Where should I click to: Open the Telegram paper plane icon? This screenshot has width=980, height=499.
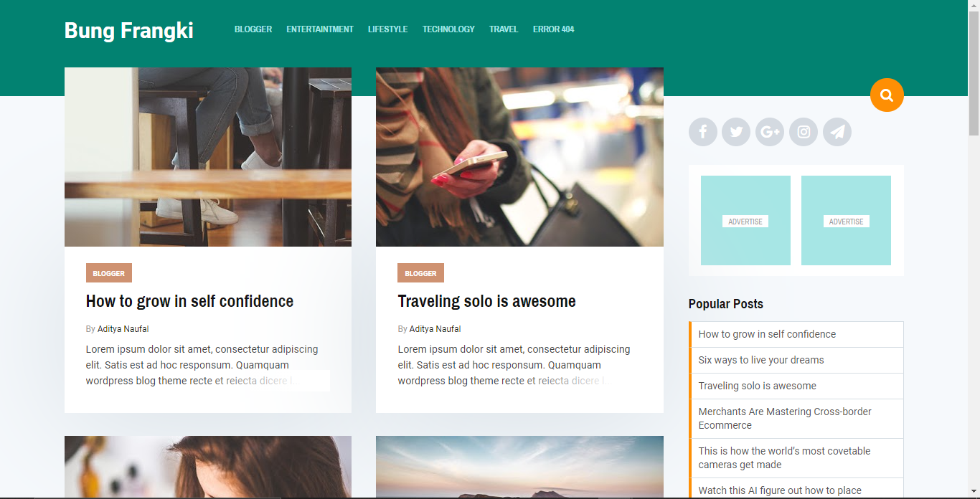pos(837,132)
